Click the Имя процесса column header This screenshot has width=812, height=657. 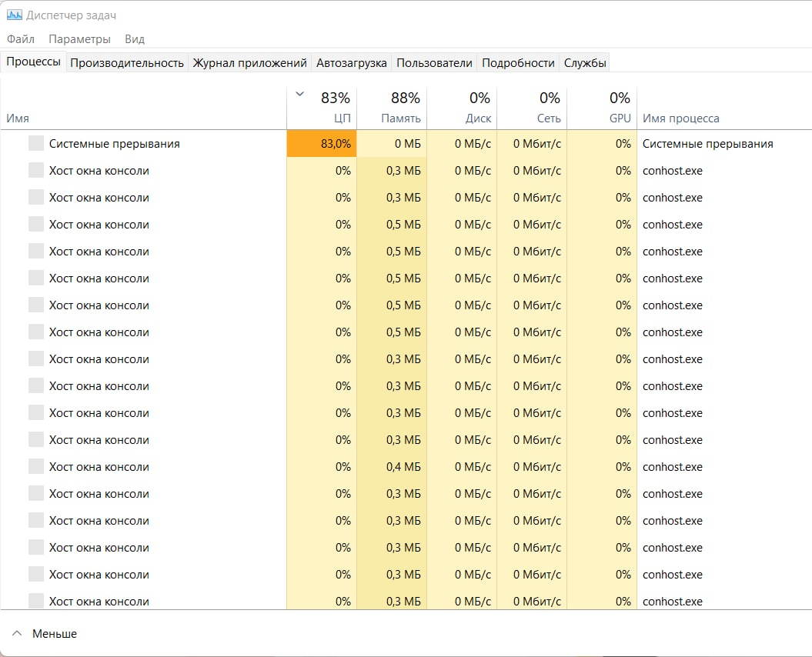pyautogui.click(x=681, y=118)
